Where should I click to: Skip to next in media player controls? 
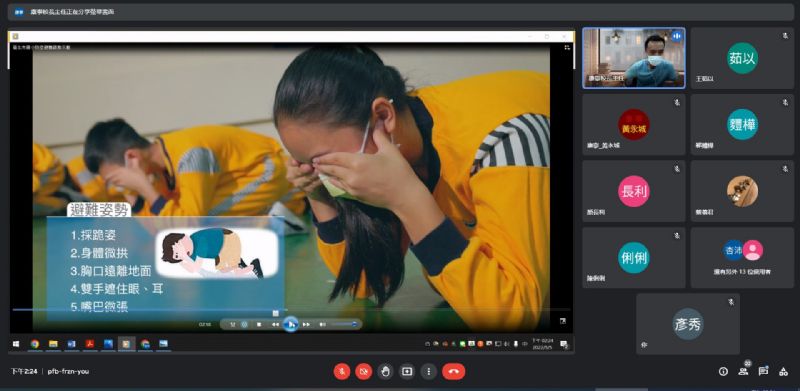coord(306,324)
